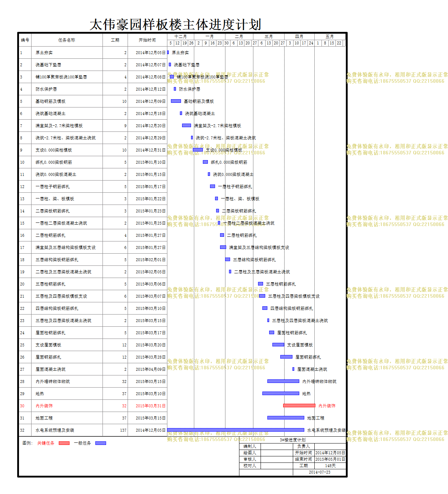The image size is (448, 494).
Task: Select 原土夯实 in the task name column
Action: (x=44, y=53)
